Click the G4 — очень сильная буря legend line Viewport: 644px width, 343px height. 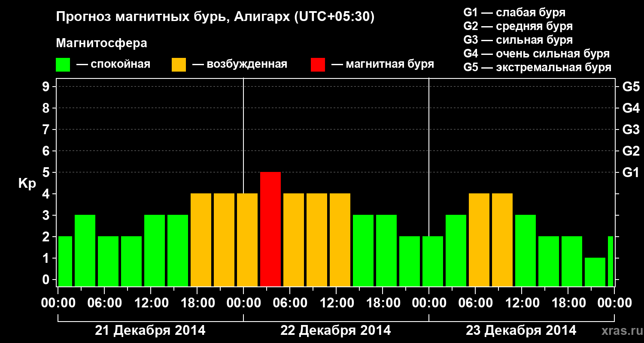point(536,54)
